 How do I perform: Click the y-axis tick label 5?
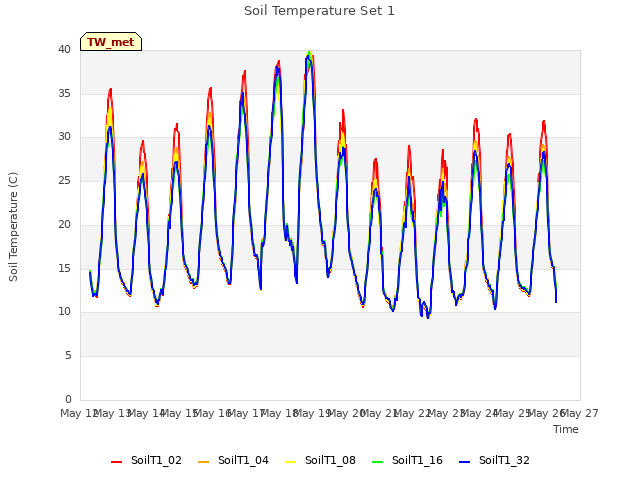[x=68, y=356]
